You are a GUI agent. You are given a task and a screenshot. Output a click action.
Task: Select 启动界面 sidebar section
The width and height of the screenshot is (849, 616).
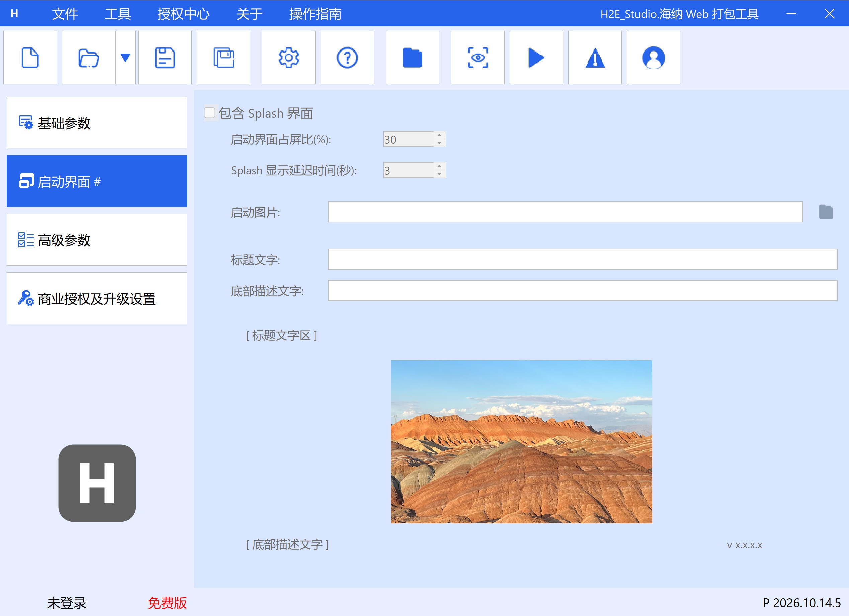click(x=97, y=181)
